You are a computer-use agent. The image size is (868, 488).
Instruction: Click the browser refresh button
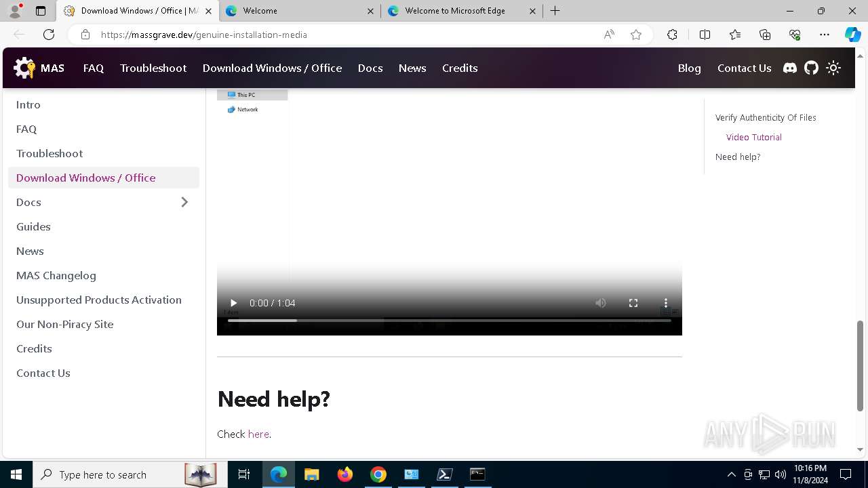point(49,35)
